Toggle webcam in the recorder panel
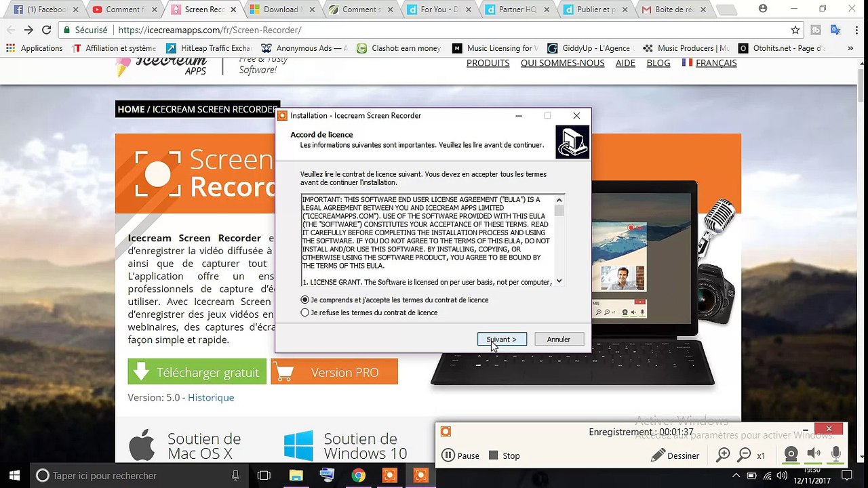The width and height of the screenshot is (868, 488). tap(791, 455)
